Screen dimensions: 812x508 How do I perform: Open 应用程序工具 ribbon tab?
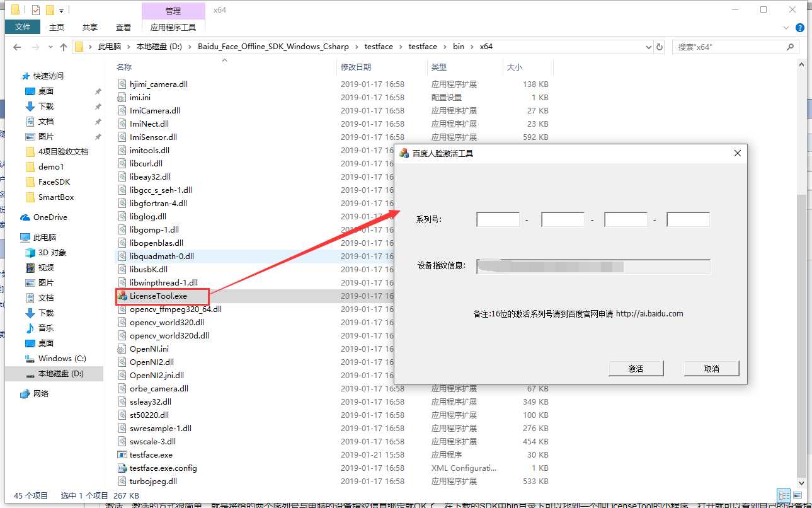(x=173, y=27)
